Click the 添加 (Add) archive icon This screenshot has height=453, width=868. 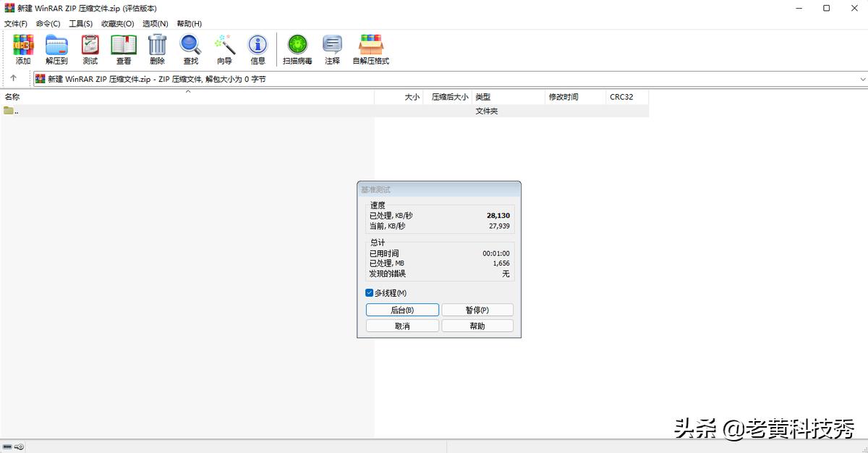23,47
